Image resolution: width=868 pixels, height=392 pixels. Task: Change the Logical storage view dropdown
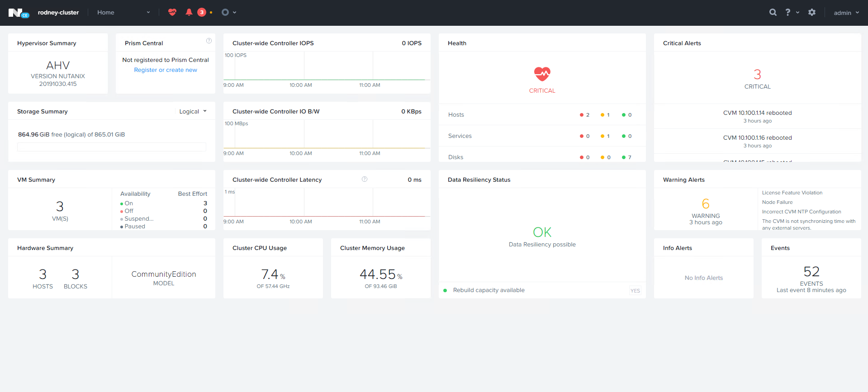(x=193, y=111)
